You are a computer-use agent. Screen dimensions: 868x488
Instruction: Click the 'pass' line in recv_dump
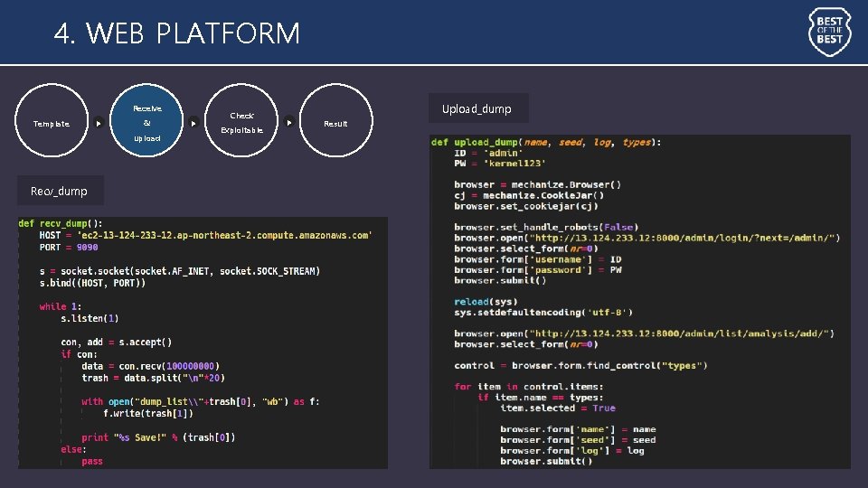(92, 461)
